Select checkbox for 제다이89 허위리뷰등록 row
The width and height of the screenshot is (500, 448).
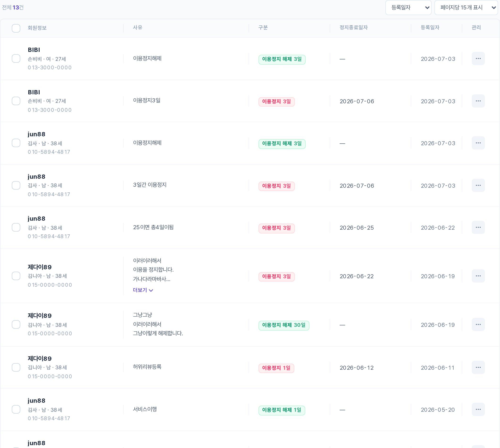[x=16, y=367]
